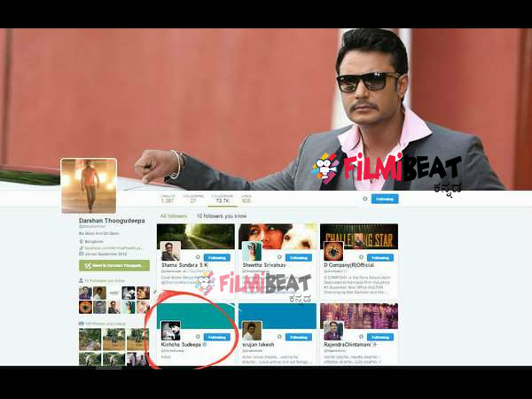Toggle Following on Shama Sundara S K
This screenshot has height=399, width=532.
[x=217, y=257]
